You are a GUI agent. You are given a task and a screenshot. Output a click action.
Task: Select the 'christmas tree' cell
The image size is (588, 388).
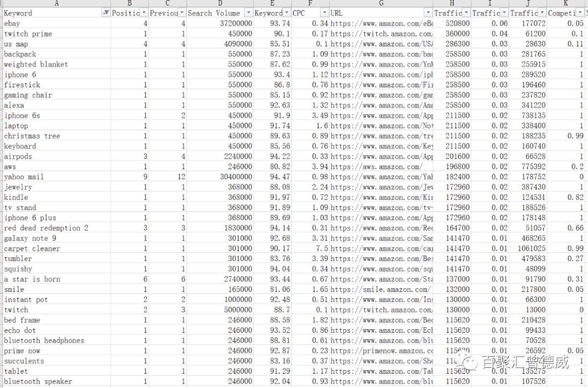56,136
